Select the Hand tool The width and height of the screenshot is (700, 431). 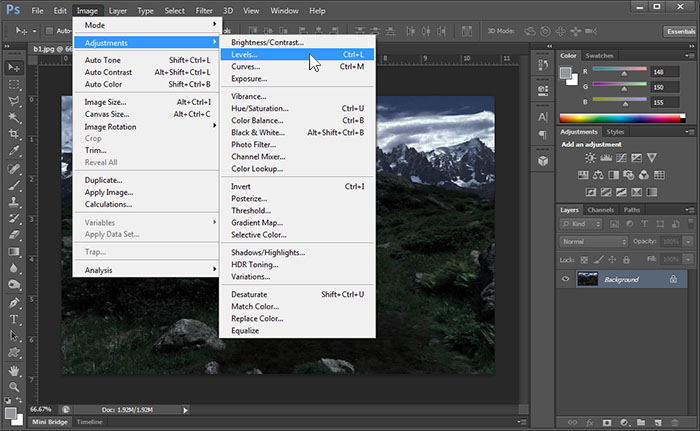coord(14,371)
